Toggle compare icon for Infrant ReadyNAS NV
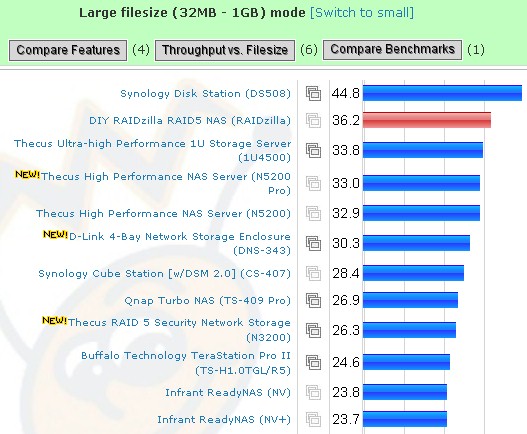Screen dimensions: 527x434 coord(313,392)
